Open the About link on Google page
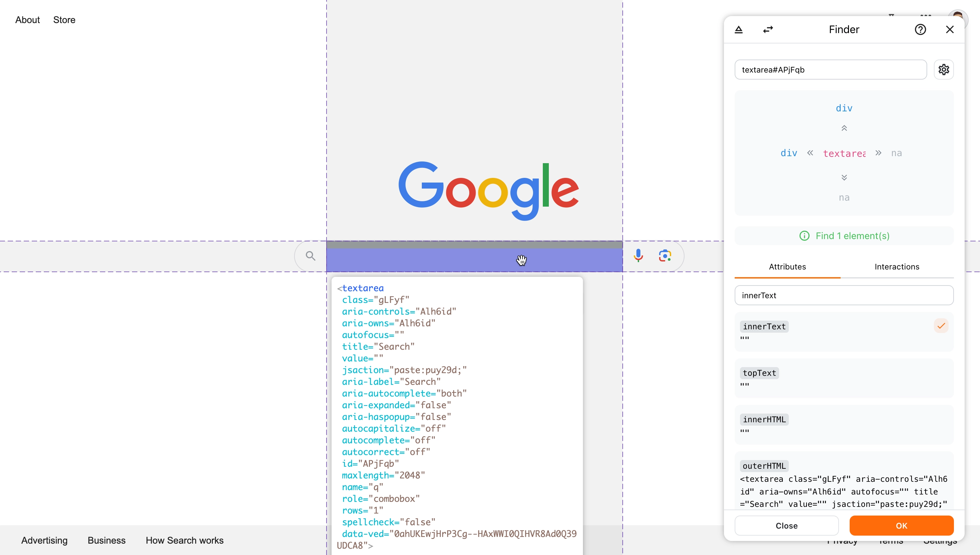Image resolution: width=980 pixels, height=555 pixels. 27,20
